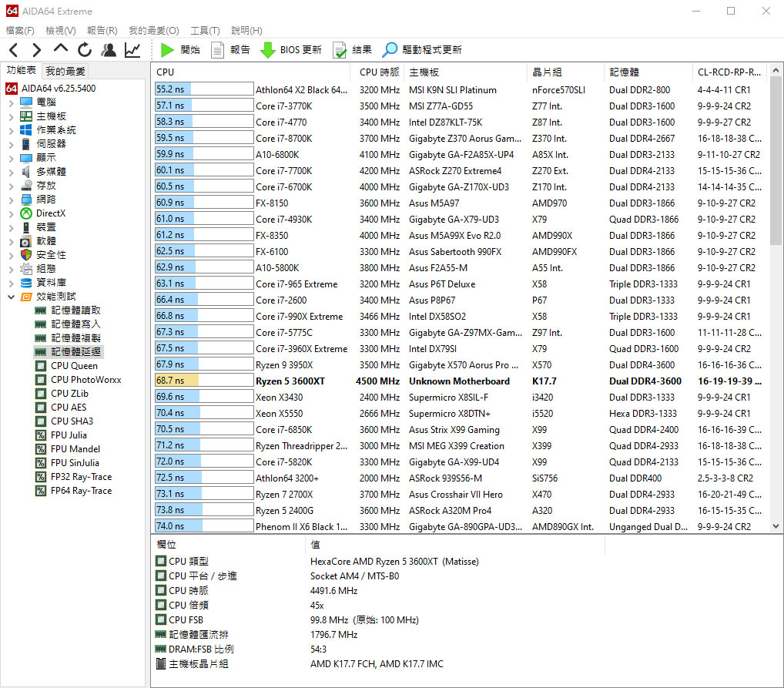Click the 驅動程式更新 magnifier icon
The width and height of the screenshot is (784, 688).
pyautogui.click(x=390, y=49)
